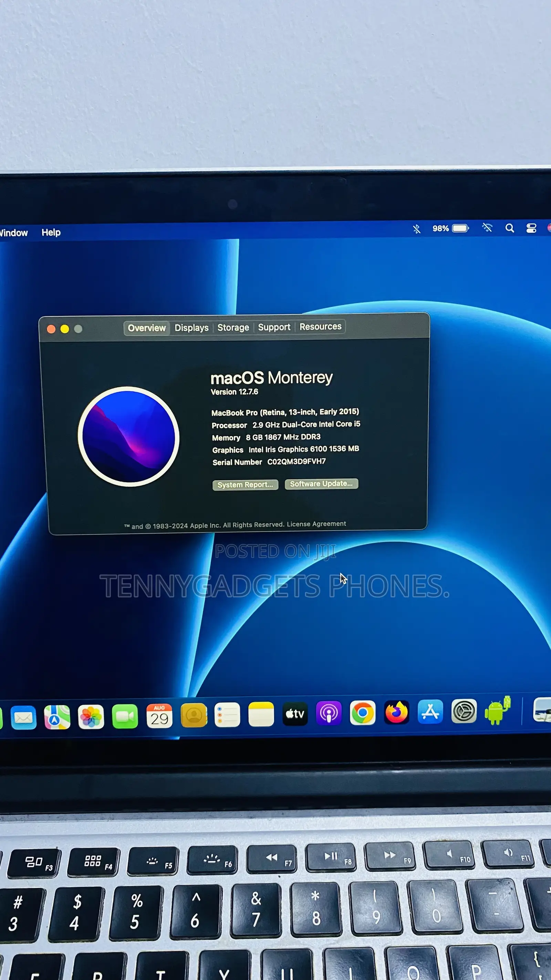This screenshot has width=551, height=980.
Task: Open Control Center in menu bar
Action: pos(531,228)
